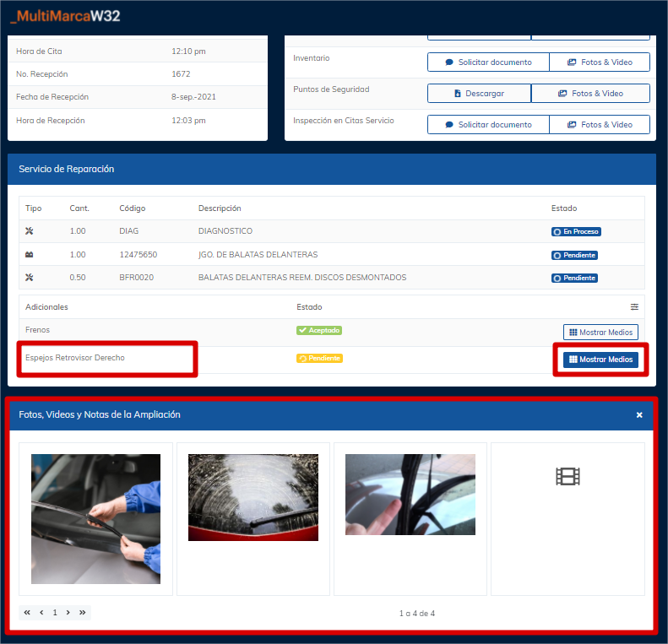Viewport: 668px width, 644px height.
Task: Click the Aceptado status badge for Frenos
Action: click(319, 331)
